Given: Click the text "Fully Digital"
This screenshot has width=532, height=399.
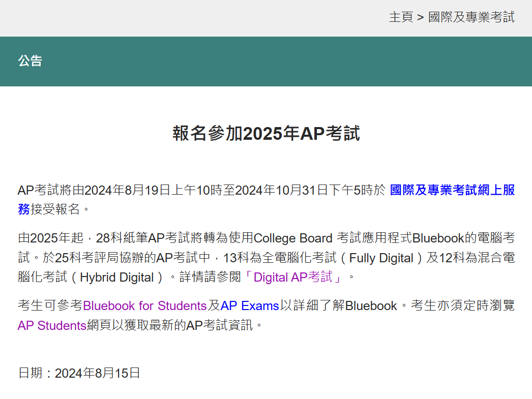Looking at the screenshot, I should [x=381, y=258].
